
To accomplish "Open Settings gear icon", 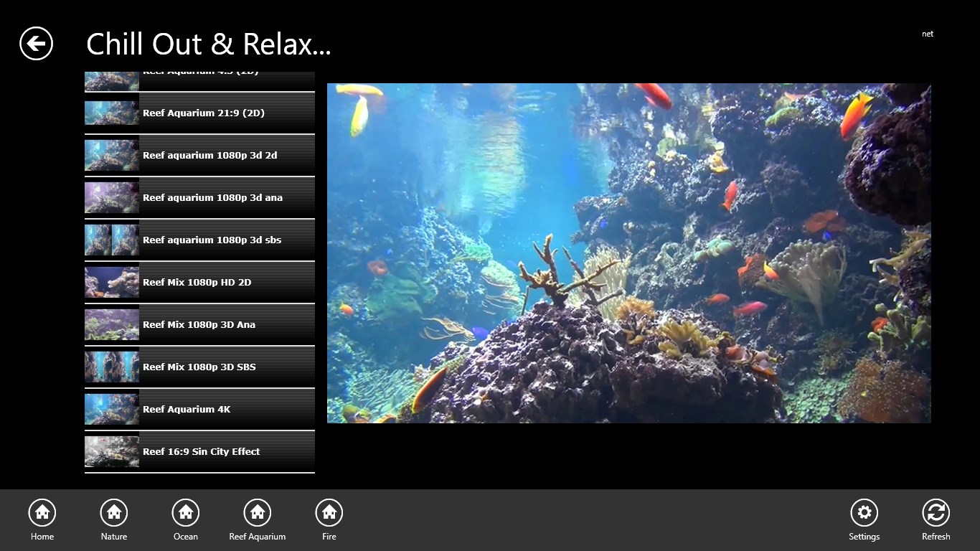I will point(864,513).
